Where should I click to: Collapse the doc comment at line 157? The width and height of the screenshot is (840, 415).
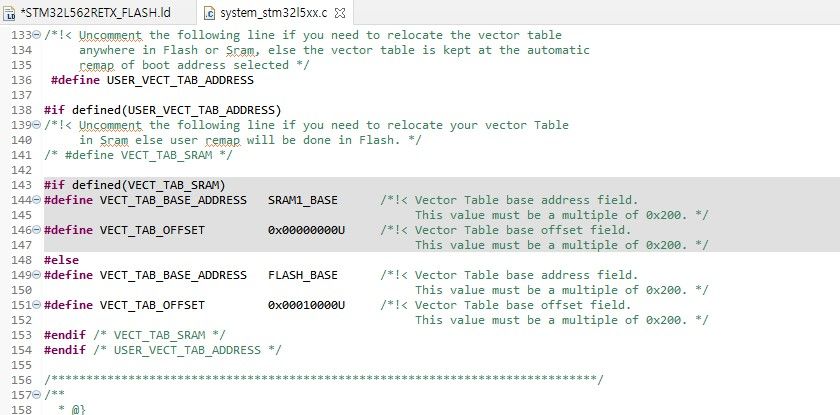pyautogui.click(x=36, y=395)
